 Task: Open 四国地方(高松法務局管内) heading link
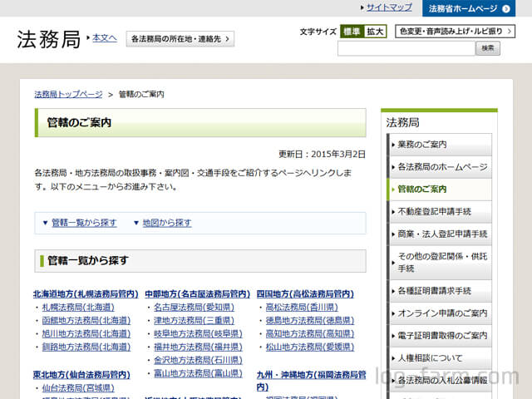(x=305, y=293)
